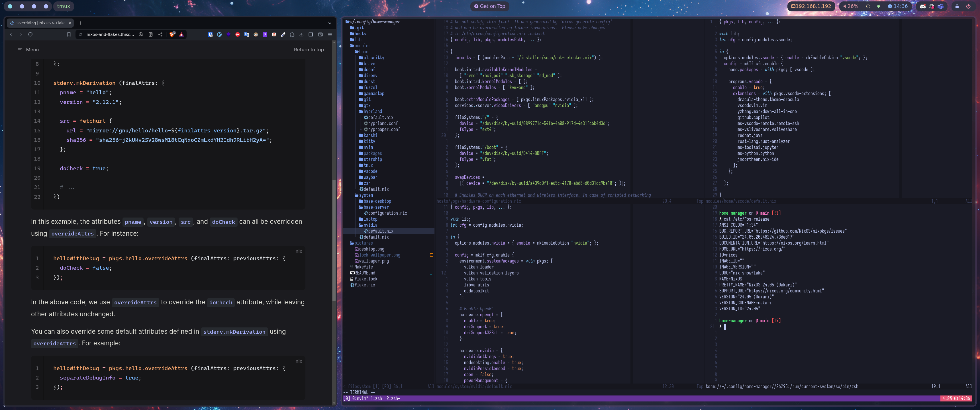Open the browser downloads icon
The height and width of the screenshot is (410, 980).
[x=301, y=34]
